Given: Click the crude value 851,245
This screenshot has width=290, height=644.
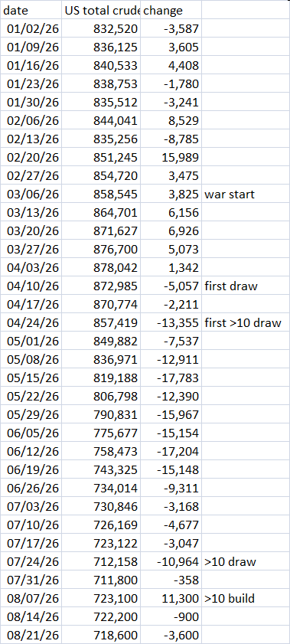Looking at the screenshot, I should point(101,157).
